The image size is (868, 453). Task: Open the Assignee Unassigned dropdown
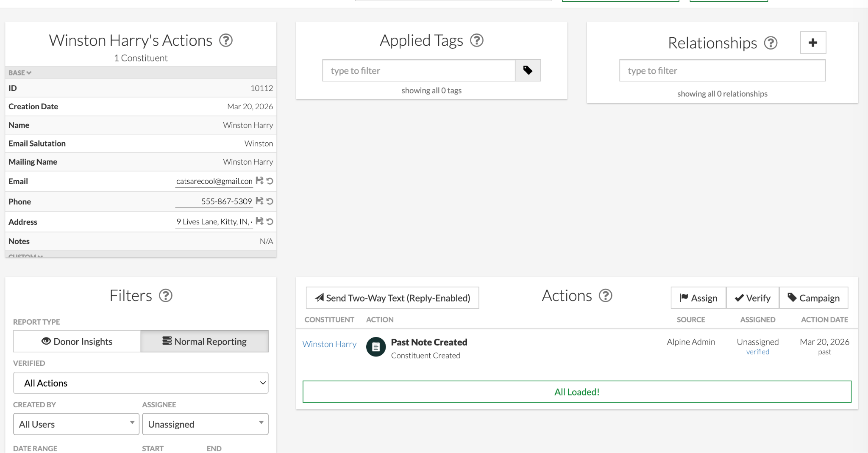point(205,424)
